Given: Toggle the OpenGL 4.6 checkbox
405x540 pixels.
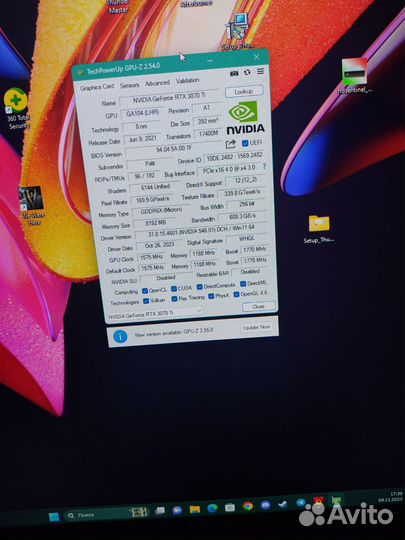Looking at the screenshot, I should pos(236,294).
